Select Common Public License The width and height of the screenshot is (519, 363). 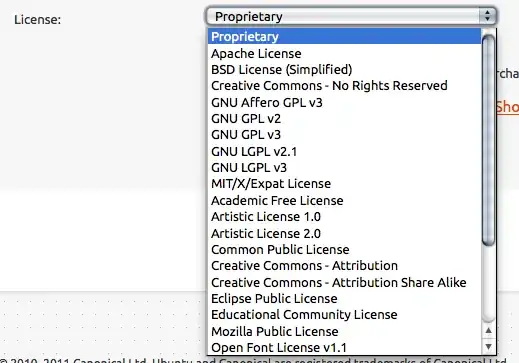[x=344, y=250]
